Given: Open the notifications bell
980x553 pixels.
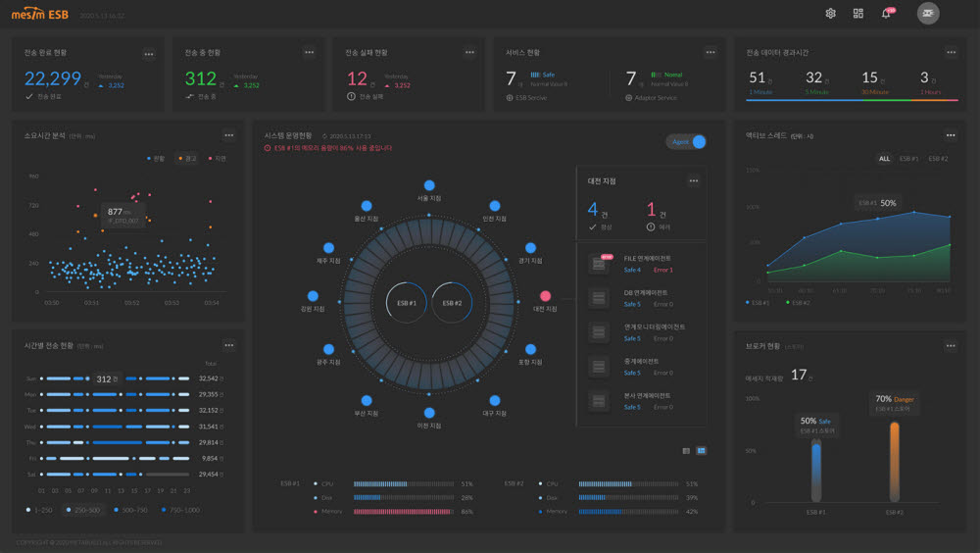Looking at the screenshot, I should pos(886,13).
